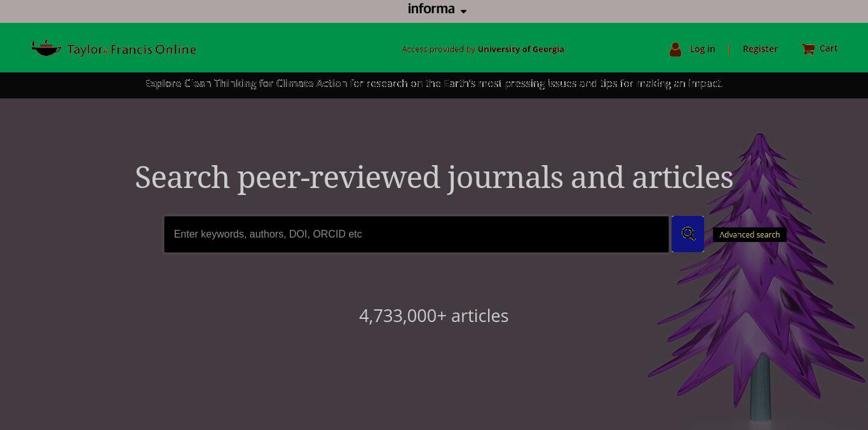This screenshot has height=430, width=868.
Task: Click the Taylor & Francis Online logo
Action: (114, 48)
